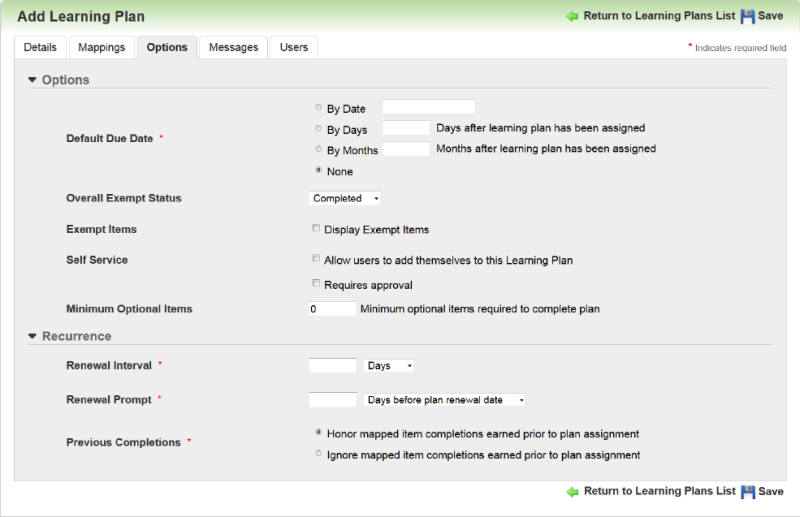Click the floppy disk Save icon at bottom
This screenshot has height=517, width=800.
coord(748,491)
